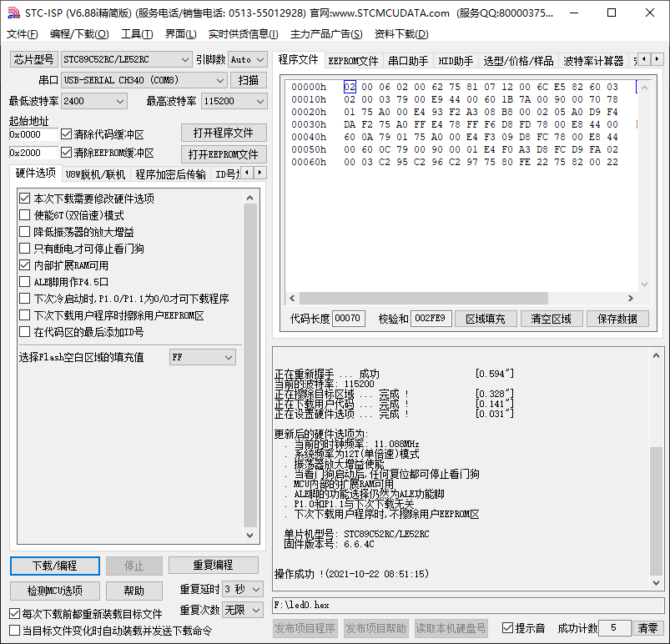Viewport: 670px width, 644px height.
Task: Click log window scroll up arrow
Action: click(657, 355)
